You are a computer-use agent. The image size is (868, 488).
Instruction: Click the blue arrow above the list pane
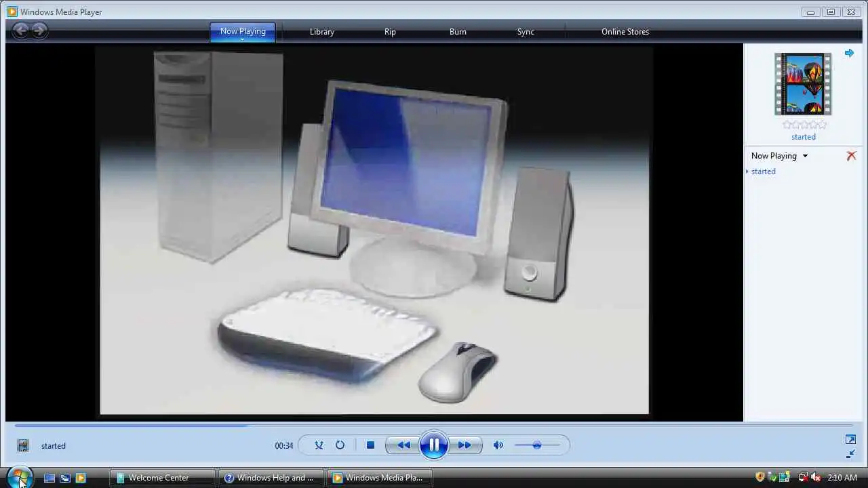tap(849, 53)
